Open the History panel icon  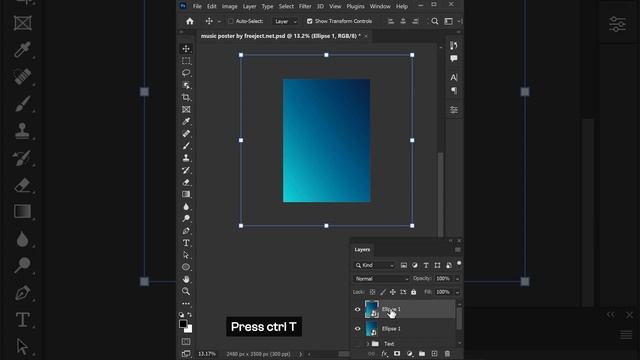click(x=453, y=46)
